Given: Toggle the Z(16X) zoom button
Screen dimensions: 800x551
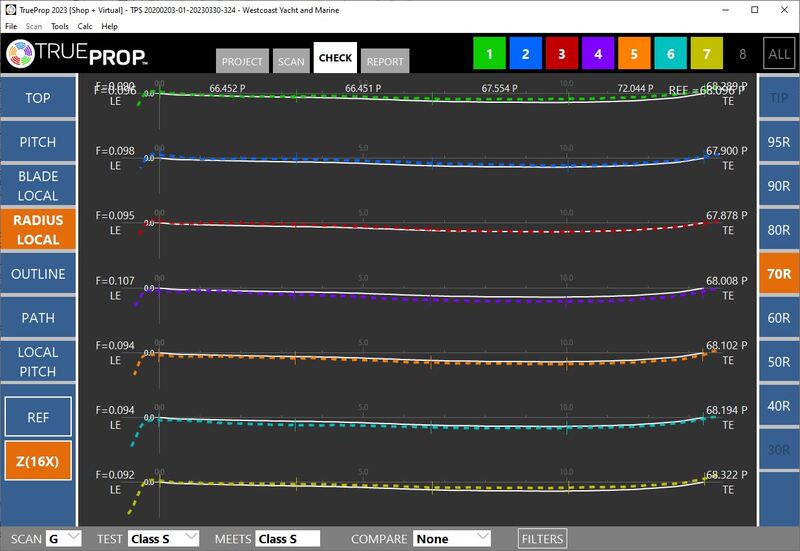Looking at the screenshot, I should click(38, 461).
